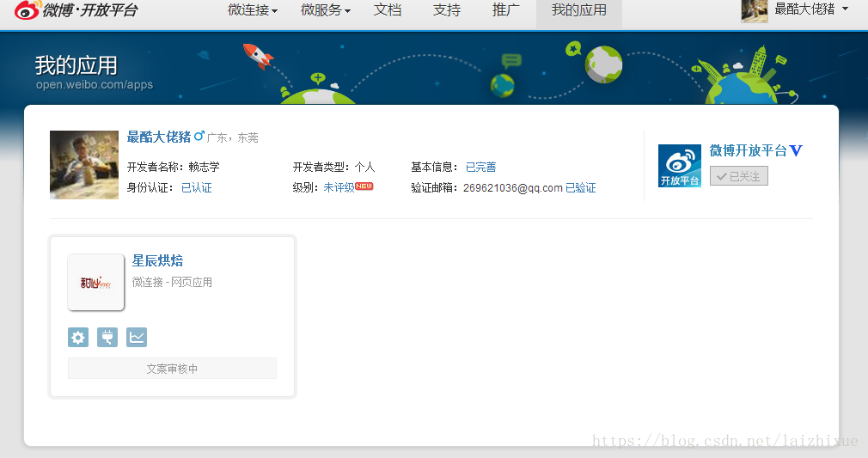The image size is (868, 458).
Task: Open the app settings gear icon
Action: tap(78, 337)
